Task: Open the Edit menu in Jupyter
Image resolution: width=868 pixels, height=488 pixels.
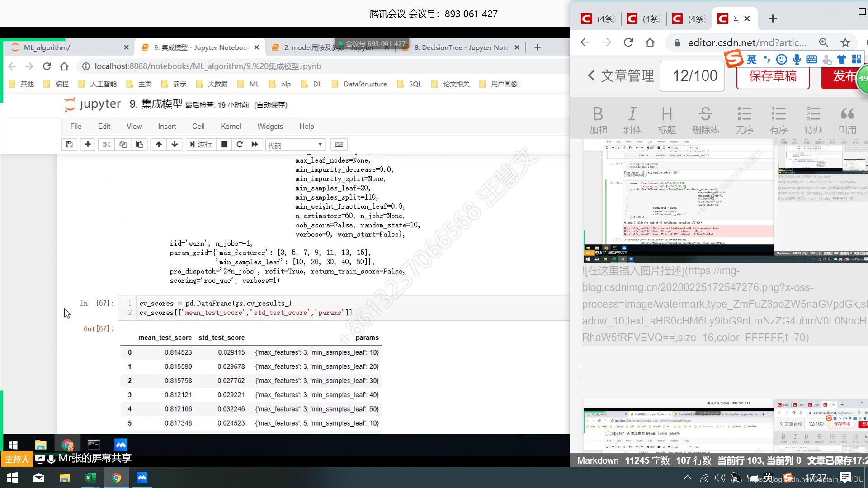Action: click(104, 127)
